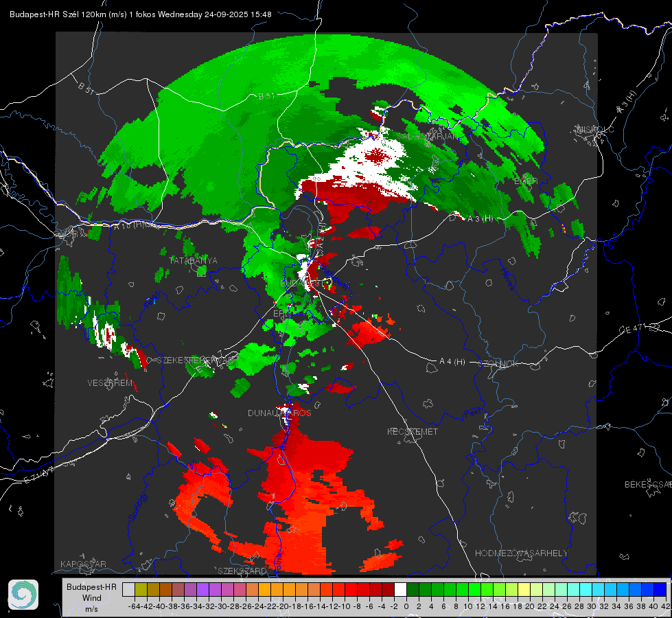Click the legend value label 42

click(665, 606)
